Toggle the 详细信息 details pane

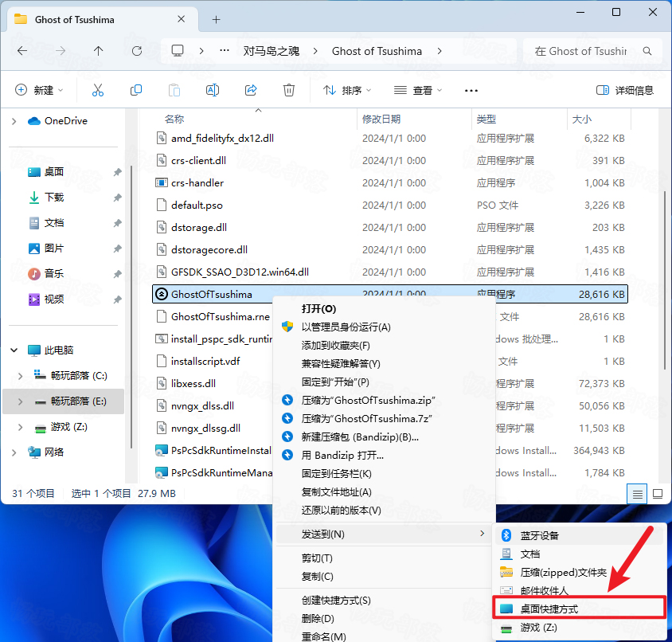[x=625, y=91]
